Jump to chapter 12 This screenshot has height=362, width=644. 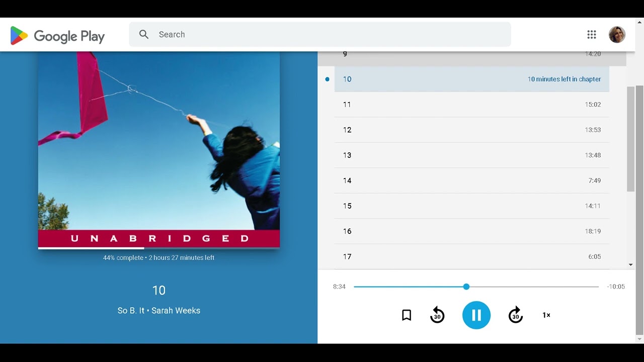pyautogui.click(x=472, y=130)
